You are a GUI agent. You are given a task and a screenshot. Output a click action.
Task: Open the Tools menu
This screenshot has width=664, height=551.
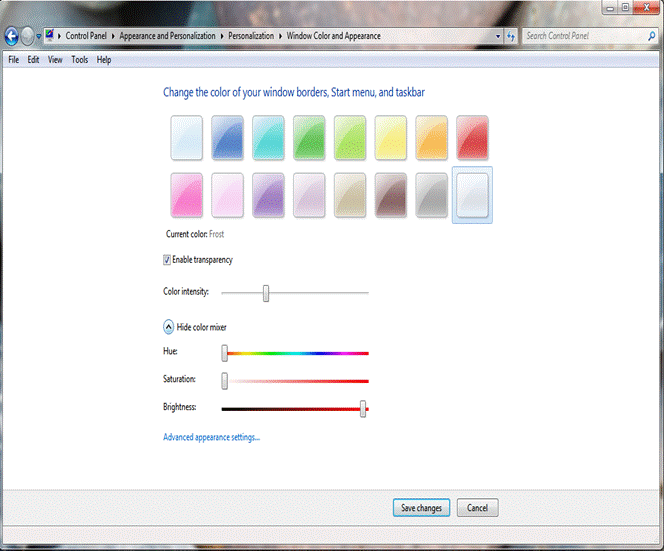click(79, 60)
